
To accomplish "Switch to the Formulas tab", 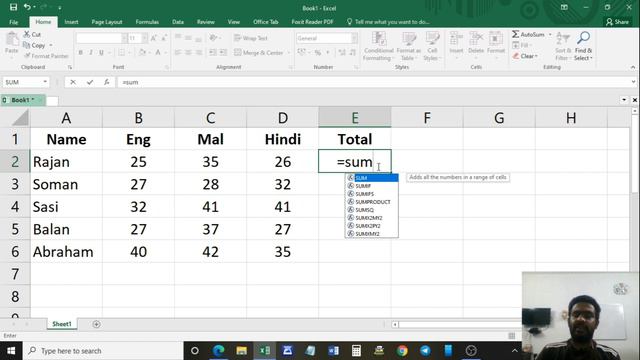I will coord(147,22).
